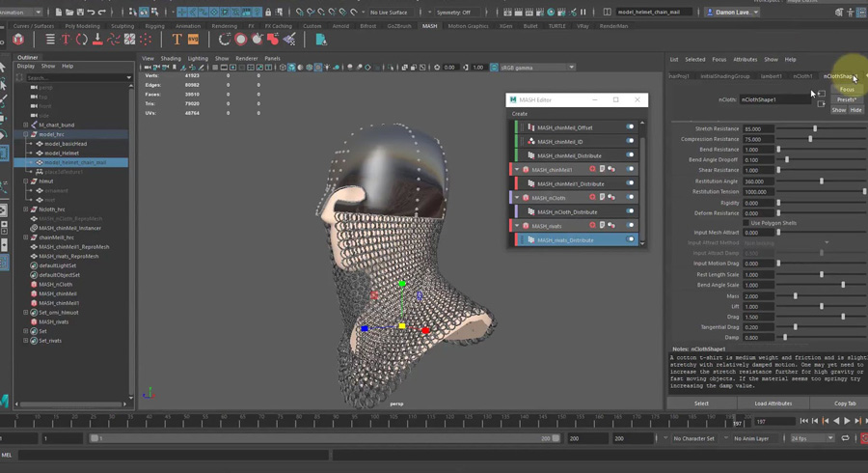This screenshot has width=868, height=473.
Task: Expand the M_chast_bund outliner node
Action: 26,125
